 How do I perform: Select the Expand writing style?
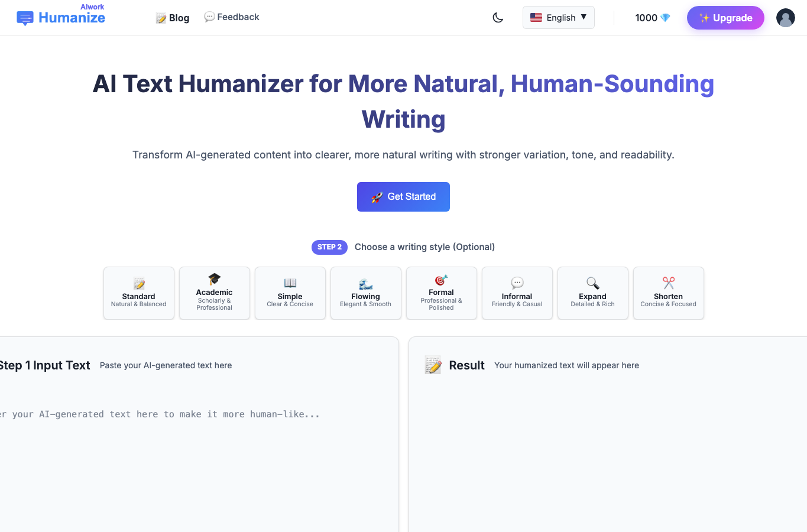point(593,293)
